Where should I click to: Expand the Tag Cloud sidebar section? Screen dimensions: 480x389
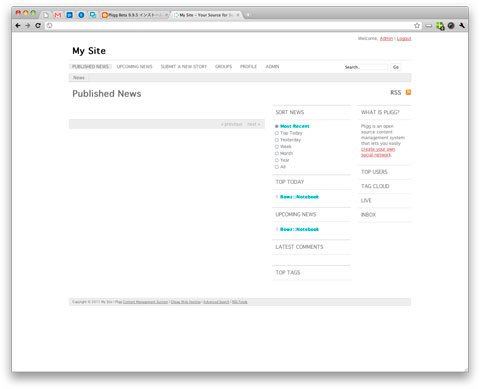(375, 186)
